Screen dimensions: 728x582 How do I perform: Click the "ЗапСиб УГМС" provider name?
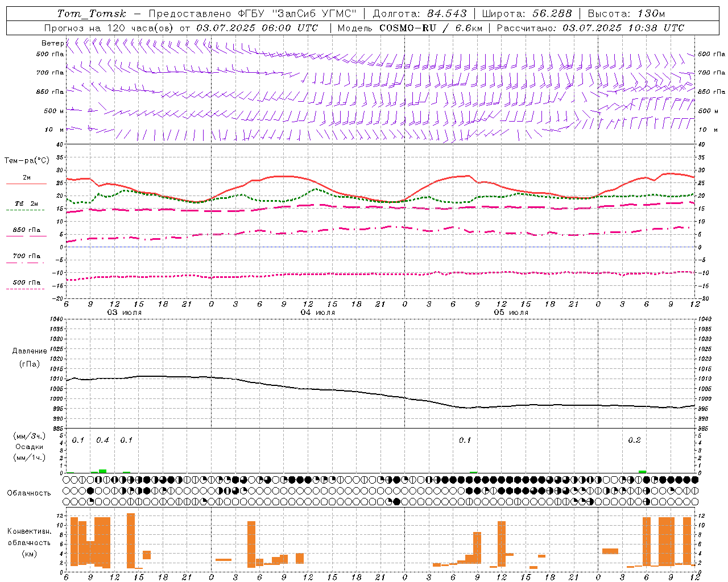point(315,14)
